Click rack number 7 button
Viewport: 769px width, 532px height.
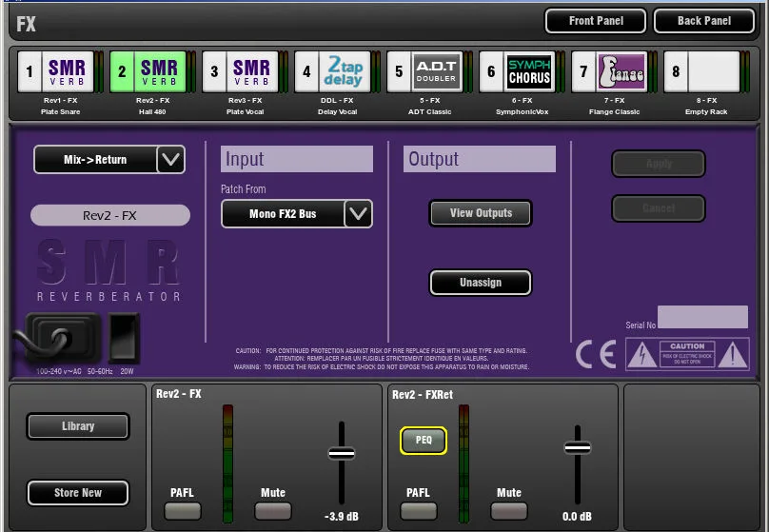pos(583,71)
